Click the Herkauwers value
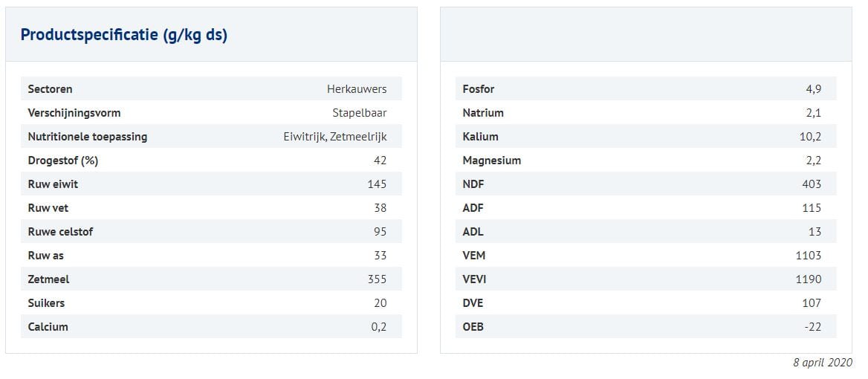 click(357, 89)
